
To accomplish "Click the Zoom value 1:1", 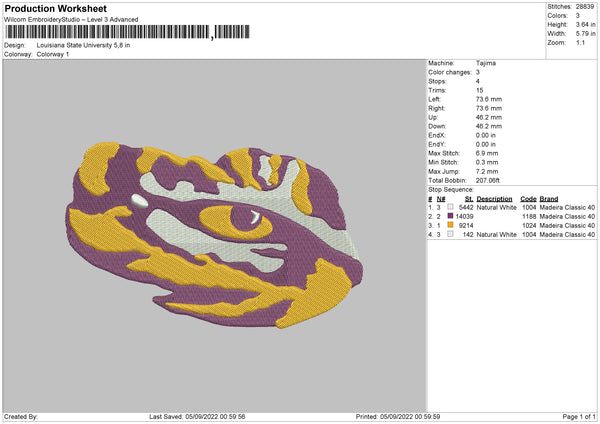I will [580, 42].
